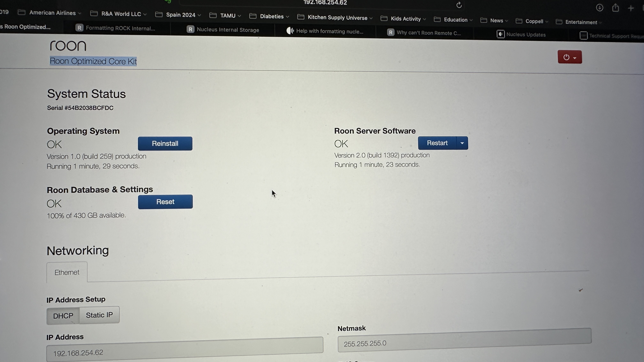Click the red power menu button
This screenshot has width=644, height=362.
coord(570,57)
